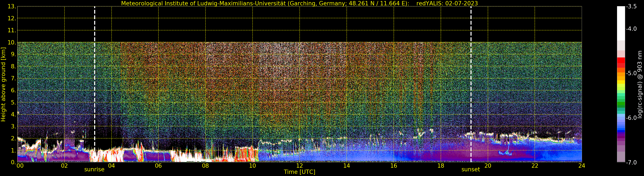Click the colorbar value '-4.0'
This screenshot has width=644, height=176.
pos(631,29)
